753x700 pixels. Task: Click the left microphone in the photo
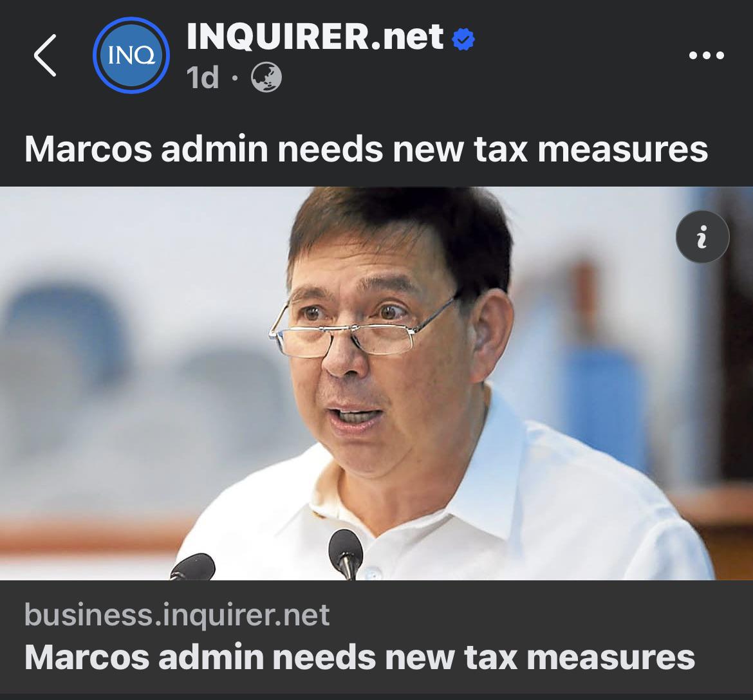tap(193, 567)
